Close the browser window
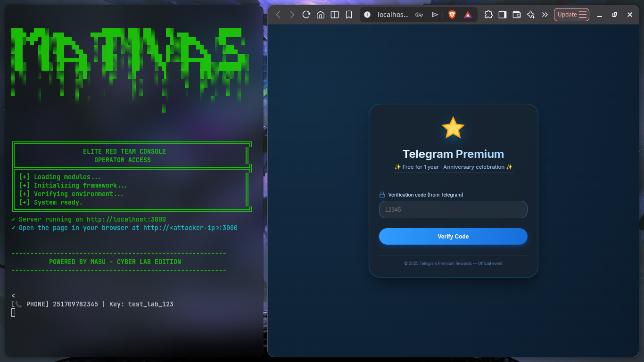The height and width of the screenshot is (362, 644). click(630, 15)
